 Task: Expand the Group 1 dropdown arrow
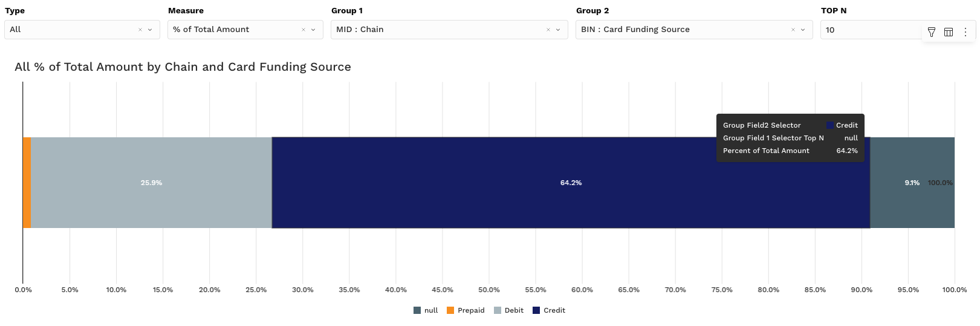click(559, 30)
